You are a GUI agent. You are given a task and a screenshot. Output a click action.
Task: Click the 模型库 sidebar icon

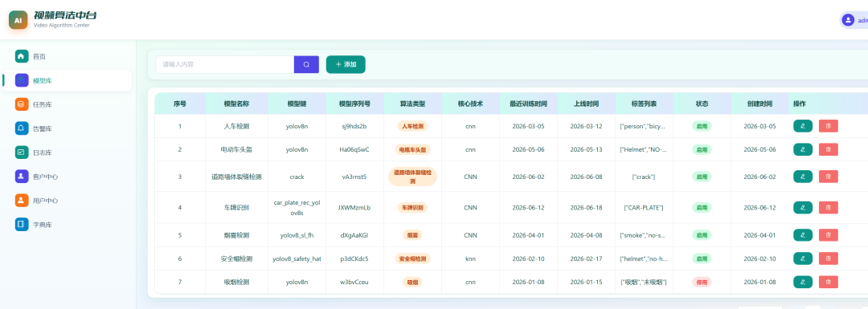point(22,81)
